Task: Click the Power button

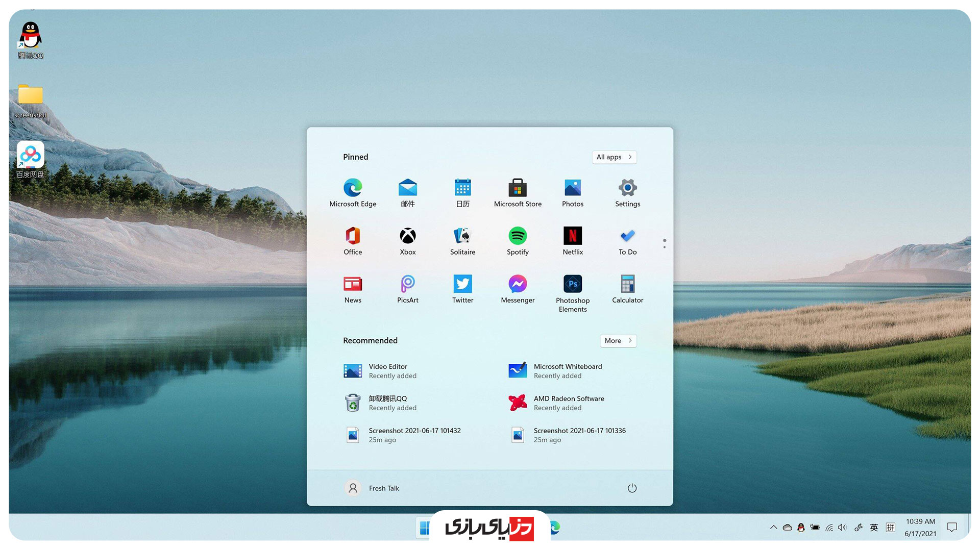Action: [x=632, y=488]
